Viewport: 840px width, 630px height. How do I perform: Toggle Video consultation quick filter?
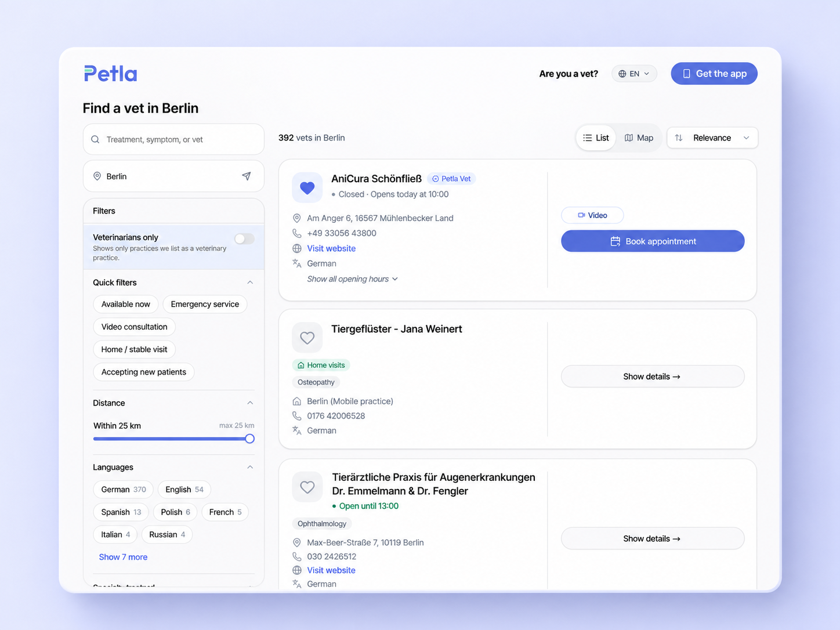point(135,327)
